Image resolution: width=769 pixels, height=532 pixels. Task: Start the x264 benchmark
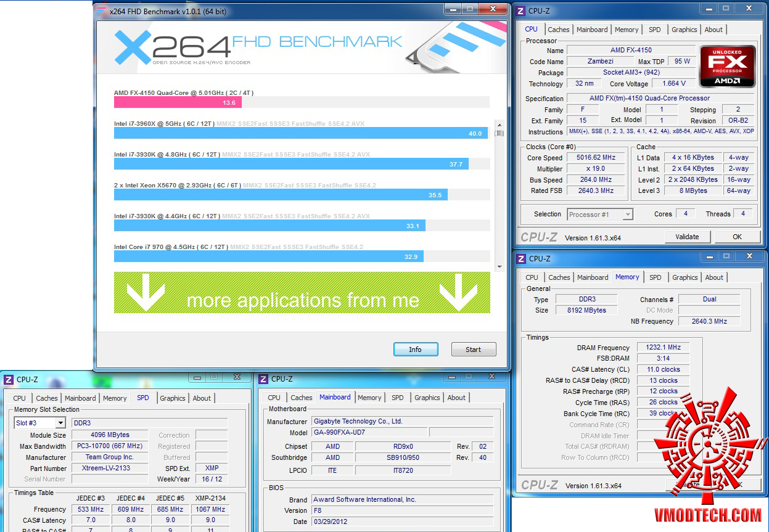pos(474,350)
